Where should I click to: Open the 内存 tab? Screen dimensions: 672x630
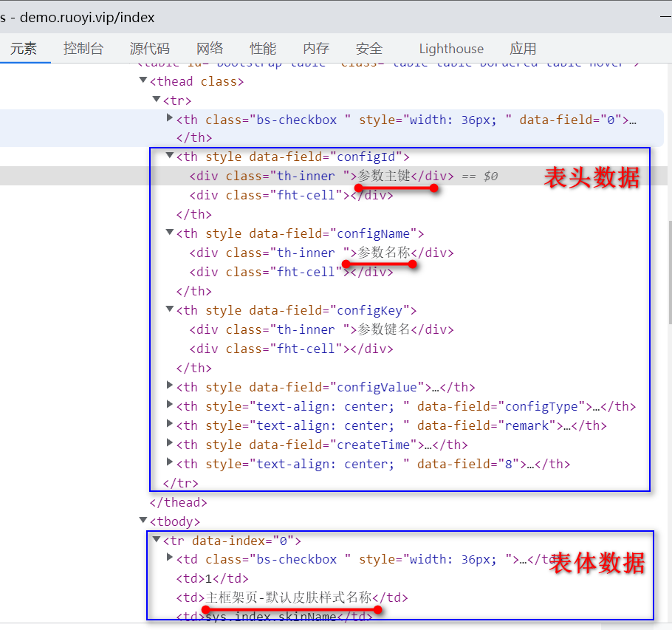tap(316, 49)
